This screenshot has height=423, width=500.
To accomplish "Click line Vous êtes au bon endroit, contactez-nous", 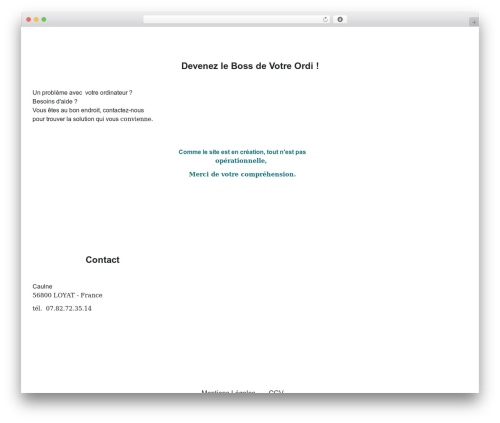I will 88,110.
